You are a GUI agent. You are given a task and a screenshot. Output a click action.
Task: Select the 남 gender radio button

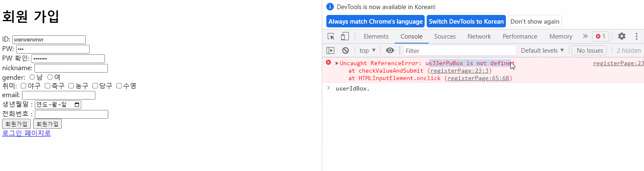pos(32,77)
